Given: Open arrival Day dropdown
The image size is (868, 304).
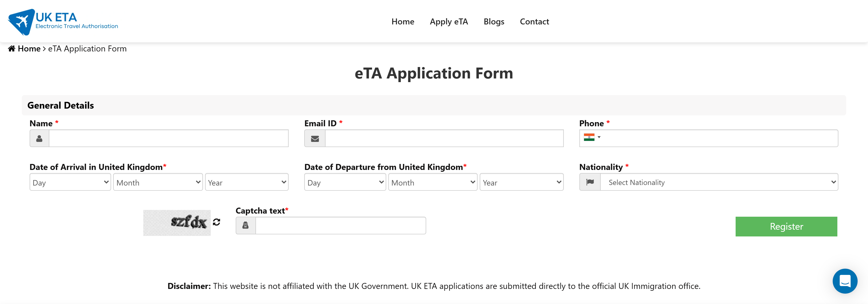Looking at the screenshot, I should click(70, 182).
